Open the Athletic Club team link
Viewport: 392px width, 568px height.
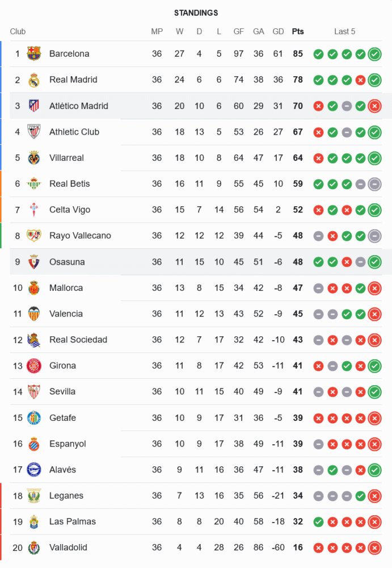[x=74, y=132]
